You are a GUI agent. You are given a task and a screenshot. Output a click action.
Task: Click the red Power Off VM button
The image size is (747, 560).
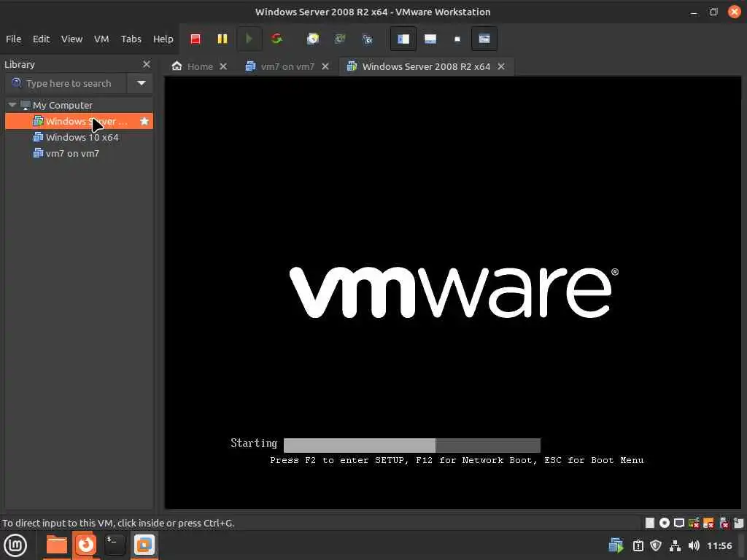pyautogui.click(x=196, y=39)
